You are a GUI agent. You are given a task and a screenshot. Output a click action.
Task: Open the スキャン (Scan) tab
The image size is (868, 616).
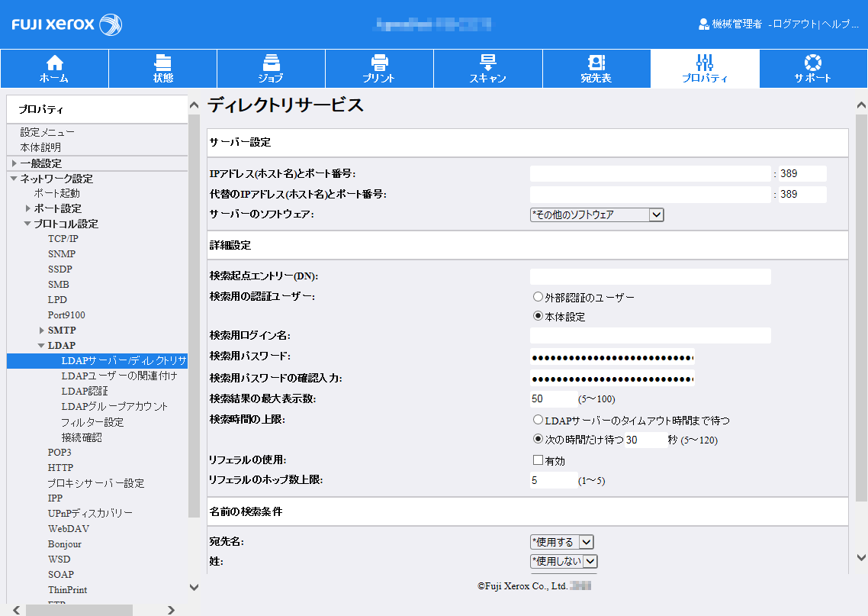pos(487,69)
